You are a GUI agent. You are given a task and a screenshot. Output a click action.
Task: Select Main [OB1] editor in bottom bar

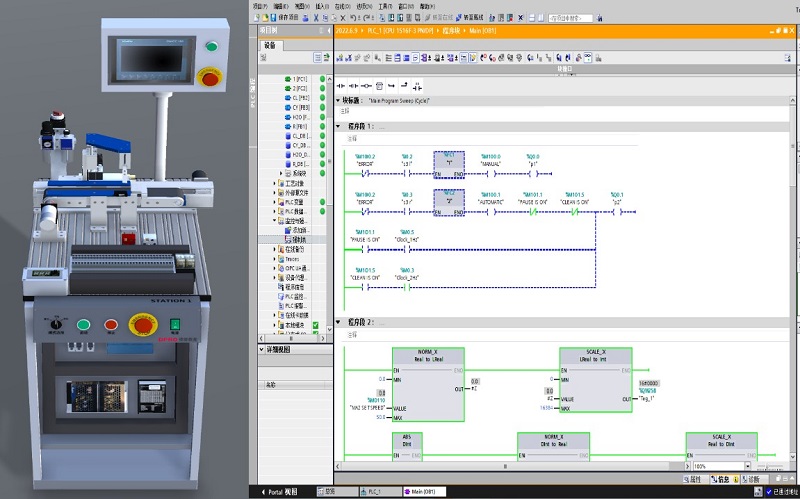coord(425,492)
